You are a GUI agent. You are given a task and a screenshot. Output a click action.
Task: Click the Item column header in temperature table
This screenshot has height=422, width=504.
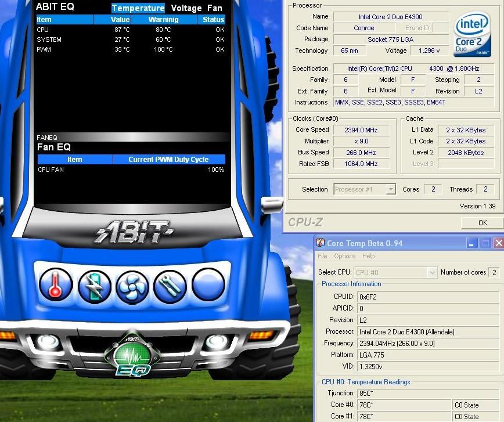64,20
